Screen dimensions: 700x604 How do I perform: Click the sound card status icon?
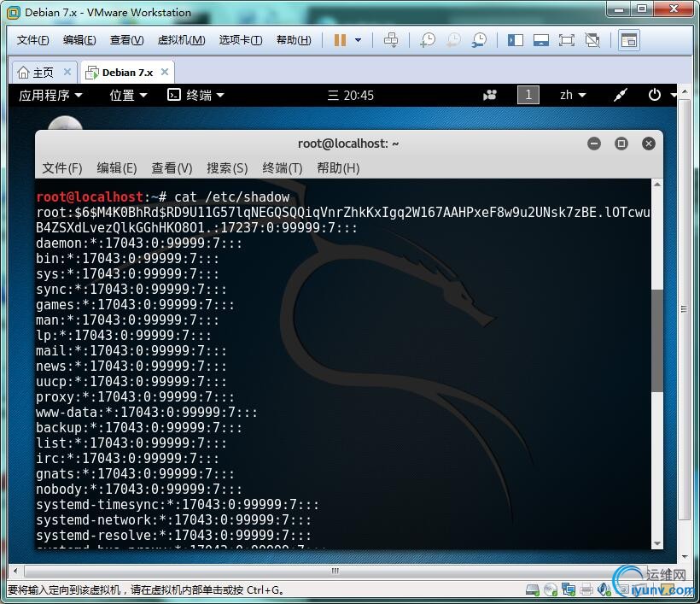(604, 590)
